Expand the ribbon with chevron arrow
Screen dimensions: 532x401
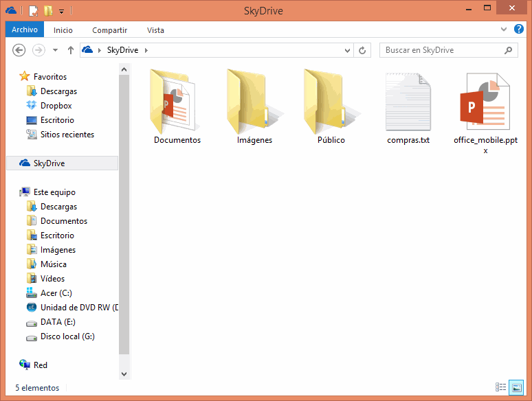(503, 30)
